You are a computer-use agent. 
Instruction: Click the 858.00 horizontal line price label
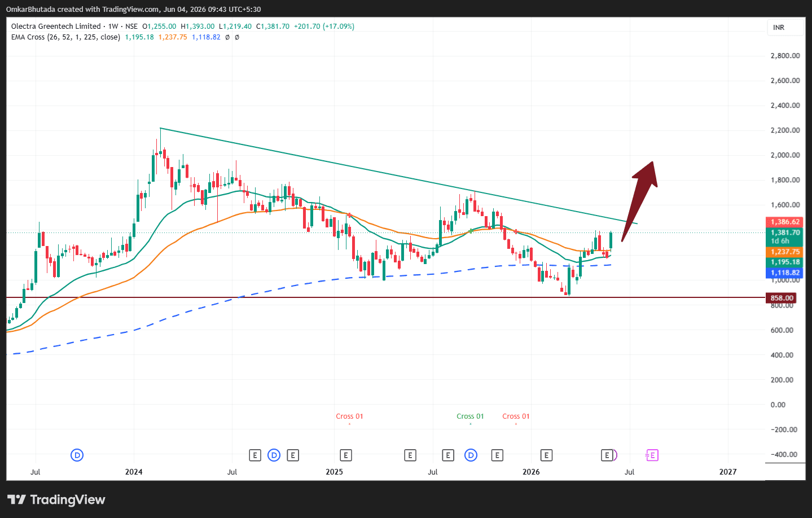pyautogui.click(x=782, y=298)
